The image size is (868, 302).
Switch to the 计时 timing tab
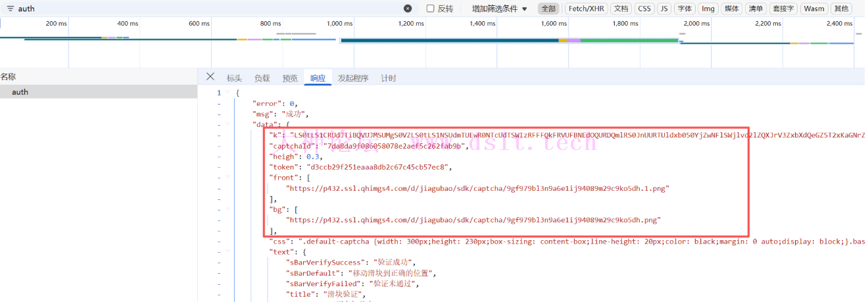(389, 78)
